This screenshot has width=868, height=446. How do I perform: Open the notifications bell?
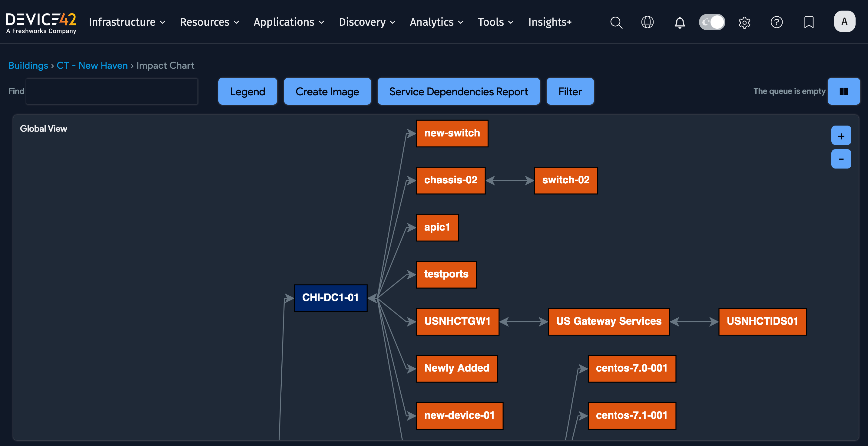679,22
